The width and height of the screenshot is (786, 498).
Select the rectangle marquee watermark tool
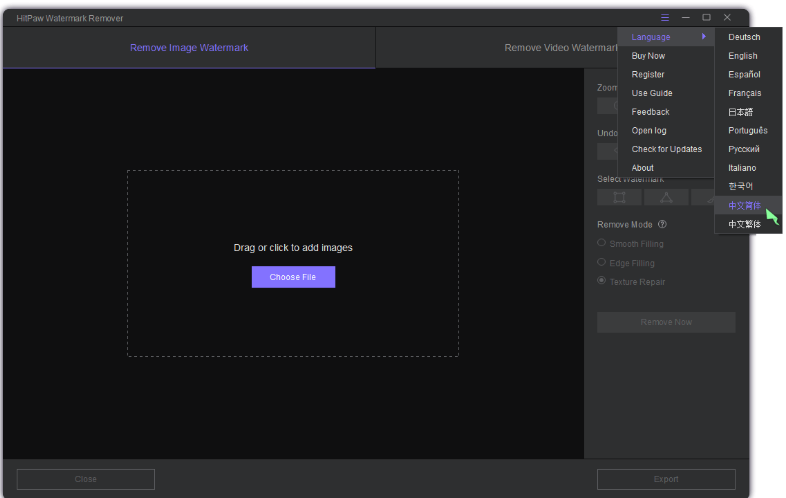(x=619, y=197)
